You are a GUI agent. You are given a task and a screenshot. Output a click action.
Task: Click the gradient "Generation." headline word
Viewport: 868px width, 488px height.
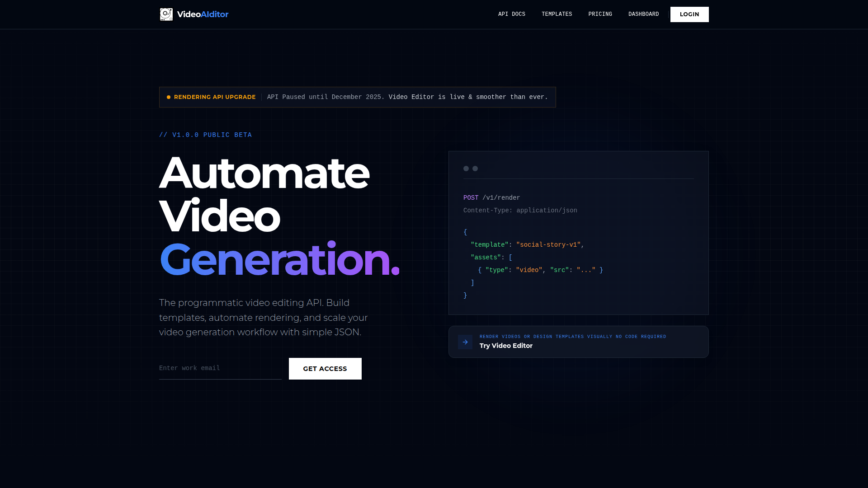[279, 259]
